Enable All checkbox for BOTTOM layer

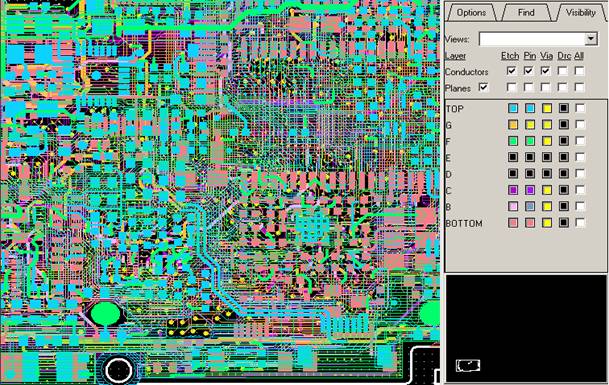coord(579,223)
